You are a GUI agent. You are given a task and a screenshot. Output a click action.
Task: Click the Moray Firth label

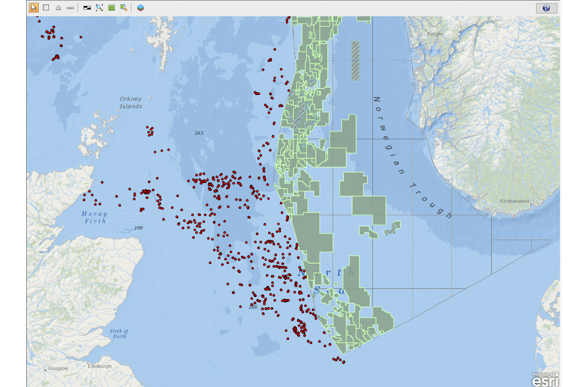(94, 217)
